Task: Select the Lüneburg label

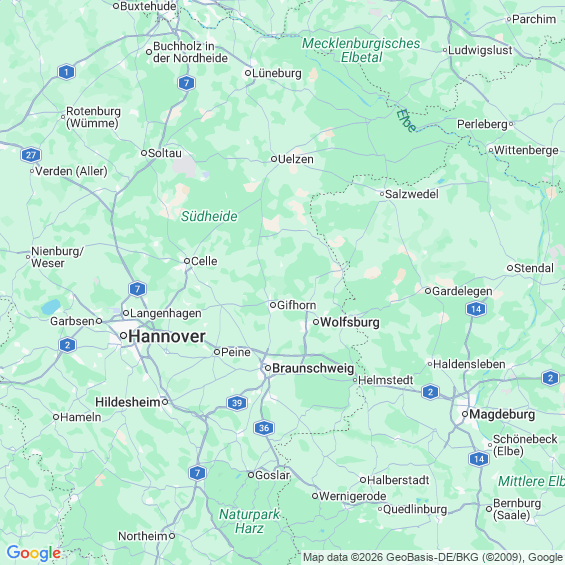Action: (277, 73)
